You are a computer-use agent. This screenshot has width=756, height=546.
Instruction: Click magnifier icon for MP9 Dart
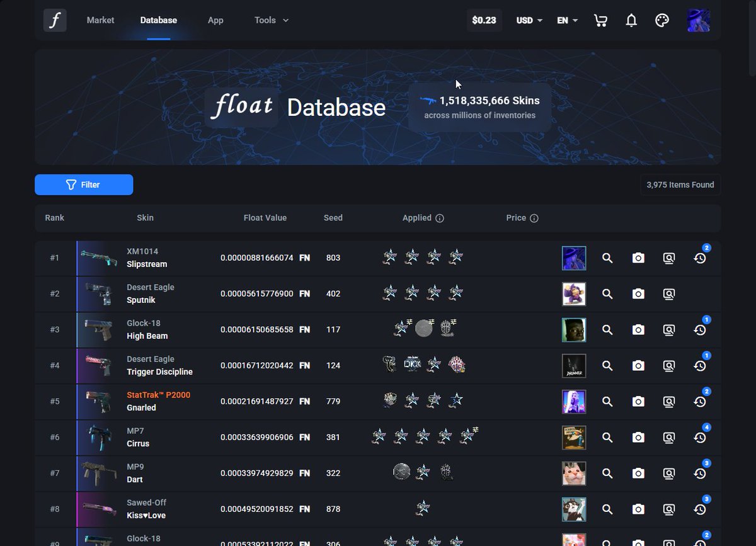coord(607,474)
